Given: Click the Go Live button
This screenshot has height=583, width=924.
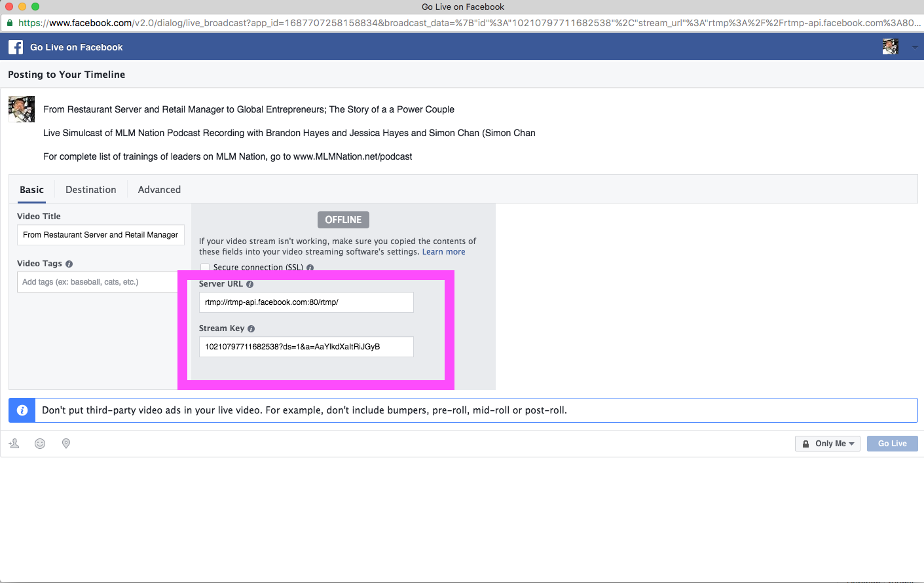Looking at the screenshot, I should coord(892,443).
